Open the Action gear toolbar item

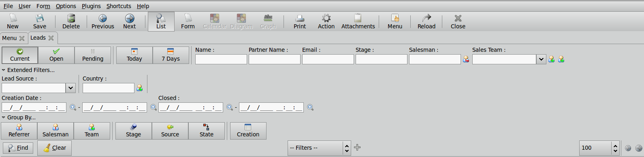[326, 21]
